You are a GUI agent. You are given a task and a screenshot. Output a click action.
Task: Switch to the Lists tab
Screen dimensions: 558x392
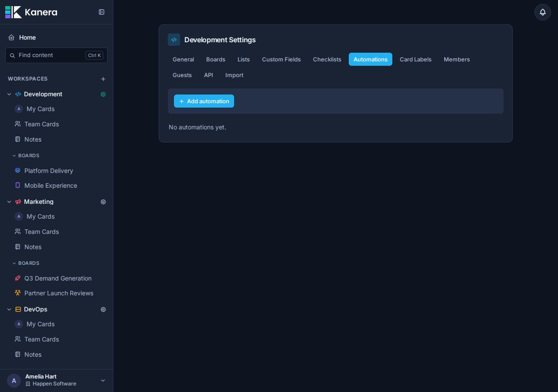[x=244, y=59]
